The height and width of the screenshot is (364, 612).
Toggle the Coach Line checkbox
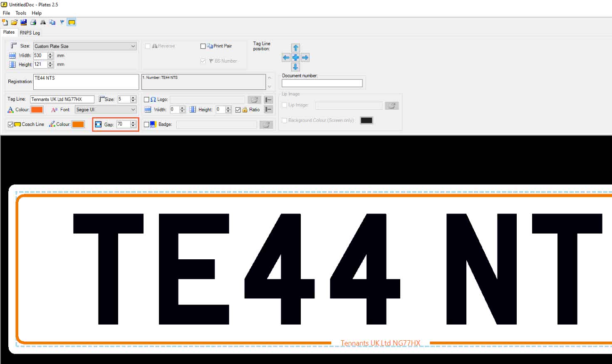(x=10, y=124)
